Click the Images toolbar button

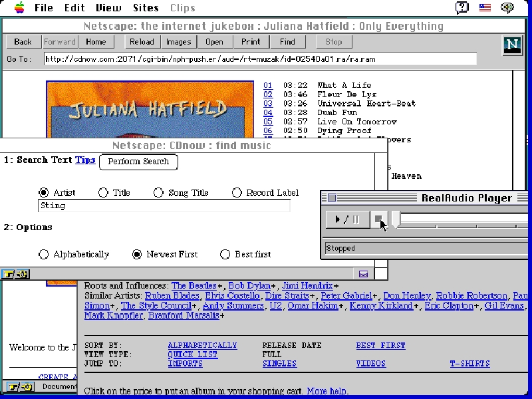click(178, 42)
